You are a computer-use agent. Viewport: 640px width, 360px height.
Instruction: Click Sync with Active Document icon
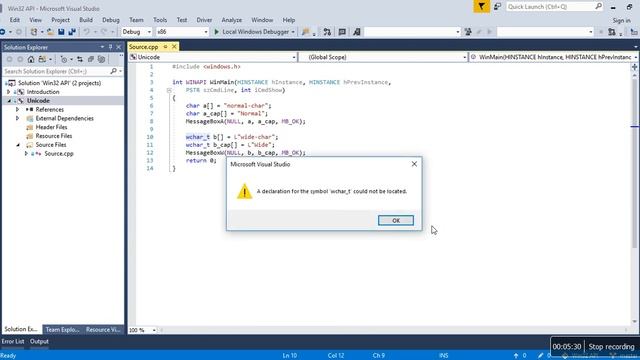80,60
